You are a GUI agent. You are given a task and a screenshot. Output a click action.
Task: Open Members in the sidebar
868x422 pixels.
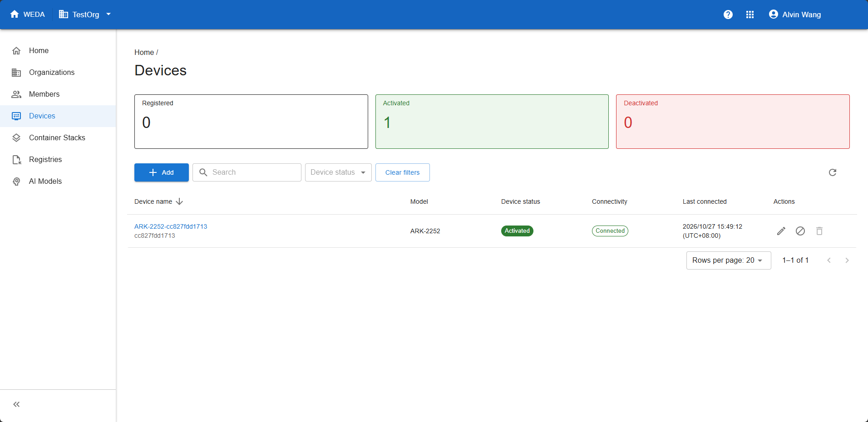click(58, 94)
